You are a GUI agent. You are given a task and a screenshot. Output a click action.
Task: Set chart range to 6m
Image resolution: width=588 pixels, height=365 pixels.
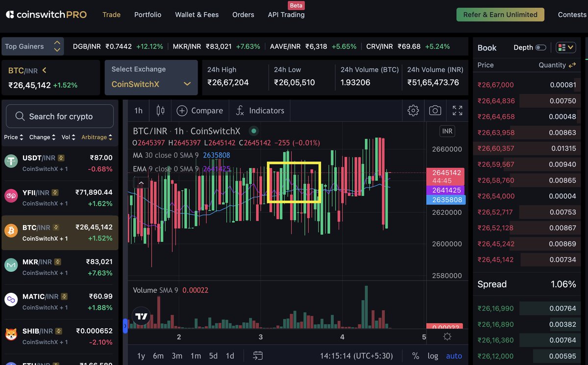[x=158, y=356]
